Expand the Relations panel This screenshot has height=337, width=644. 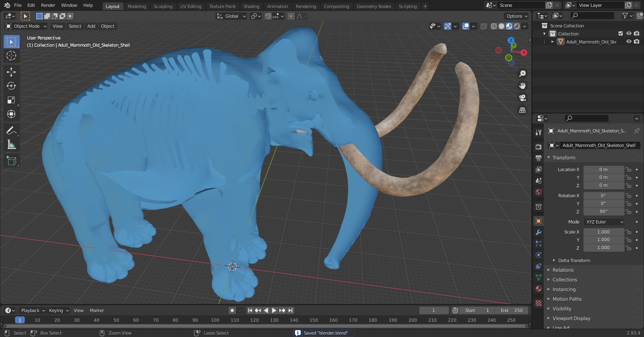(563, 270)
